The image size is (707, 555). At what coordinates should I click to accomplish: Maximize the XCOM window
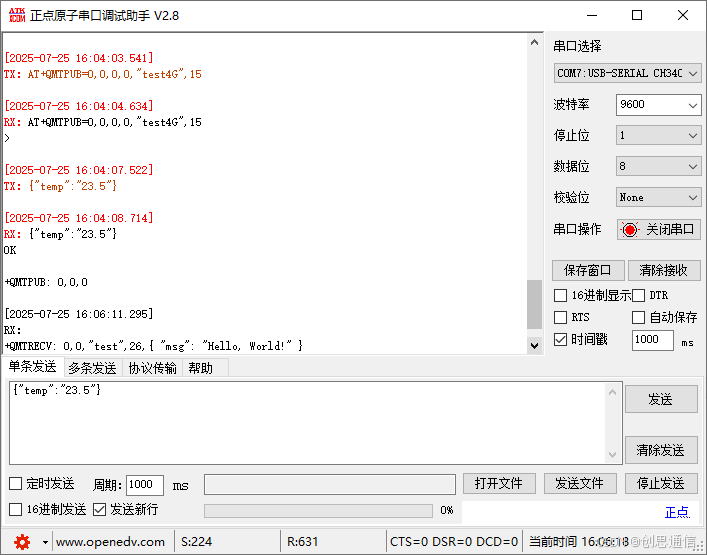point(637,15)
